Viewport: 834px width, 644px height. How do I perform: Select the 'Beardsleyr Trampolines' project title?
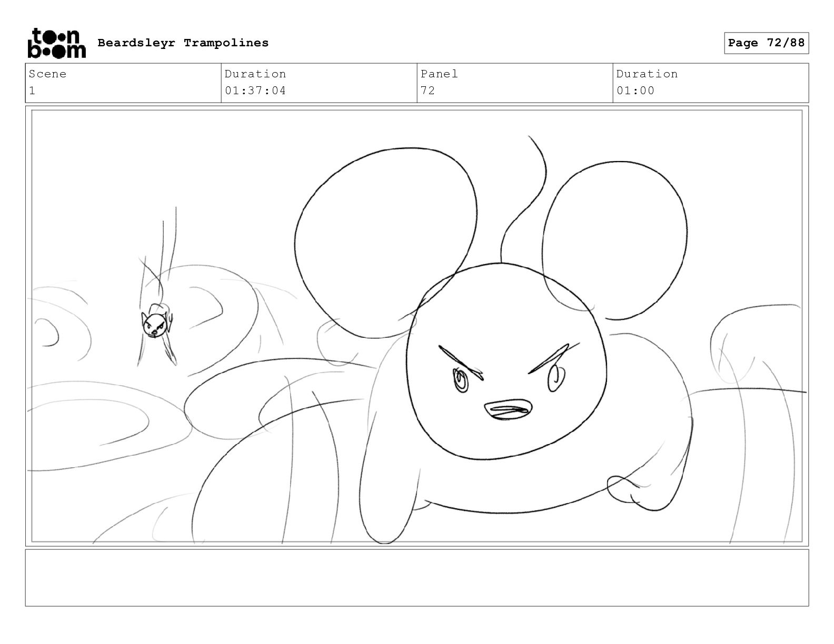[183, 43]
